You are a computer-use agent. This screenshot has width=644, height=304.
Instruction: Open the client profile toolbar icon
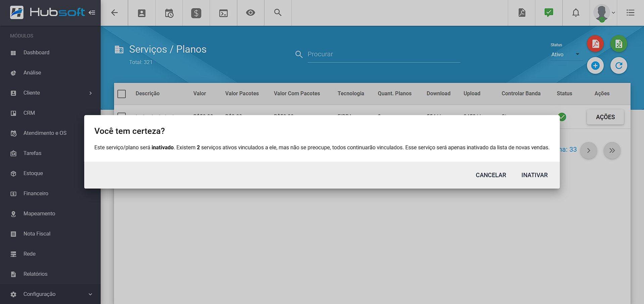coord(142,13)
